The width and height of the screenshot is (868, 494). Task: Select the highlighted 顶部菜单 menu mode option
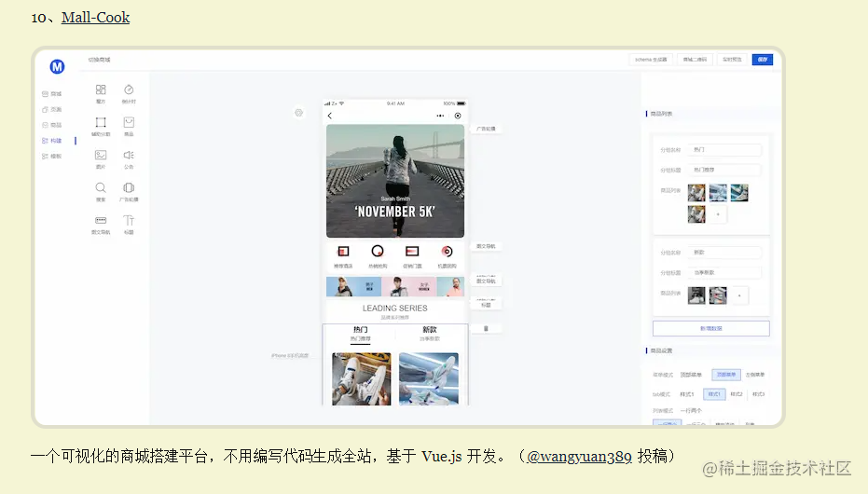tap(725, 375)
